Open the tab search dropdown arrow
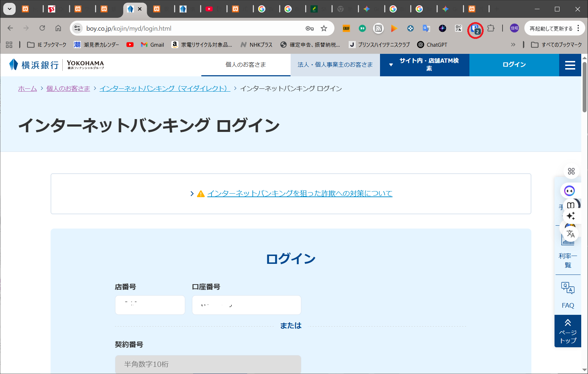 (10, 9)
